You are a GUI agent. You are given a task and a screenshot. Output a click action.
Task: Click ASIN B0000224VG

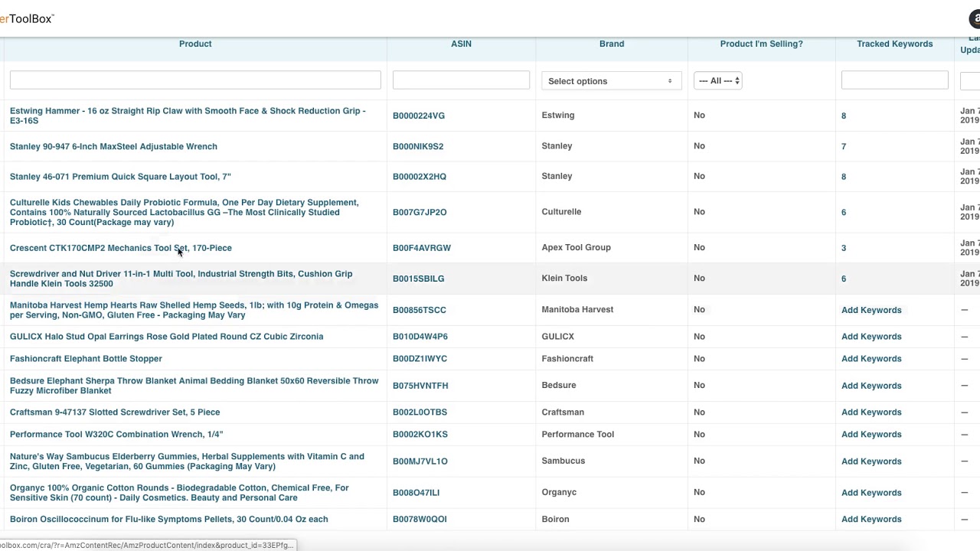click(x=419, y=116)
